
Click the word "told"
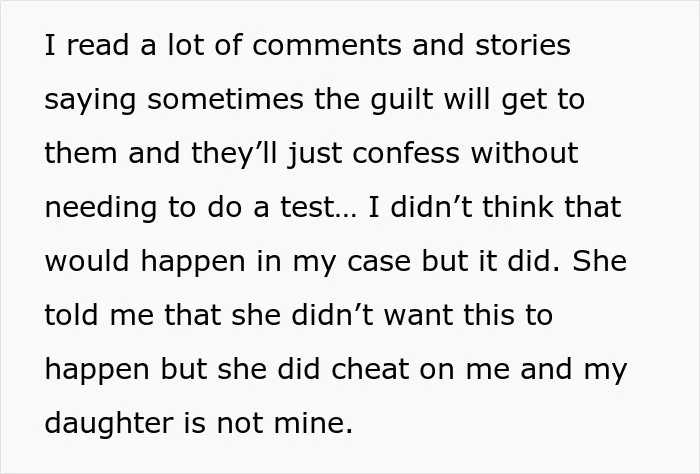[71, 315]
